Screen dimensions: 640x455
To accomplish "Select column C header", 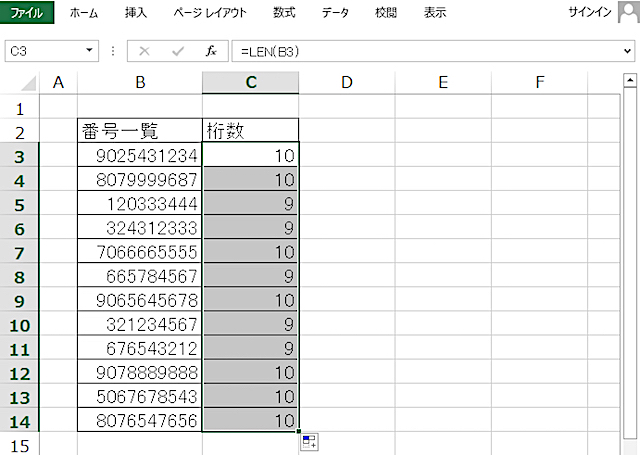I will (250, 83).
